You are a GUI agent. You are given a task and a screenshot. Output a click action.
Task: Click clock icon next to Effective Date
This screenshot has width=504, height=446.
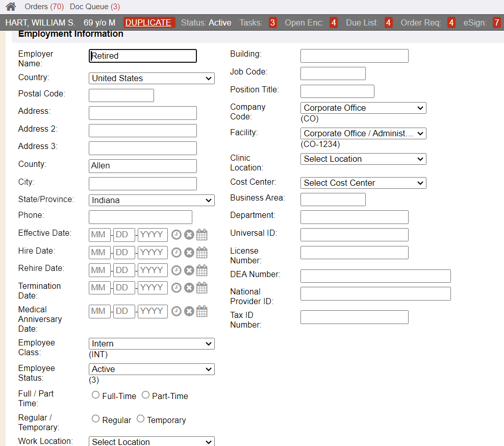[x=176, y=235]
